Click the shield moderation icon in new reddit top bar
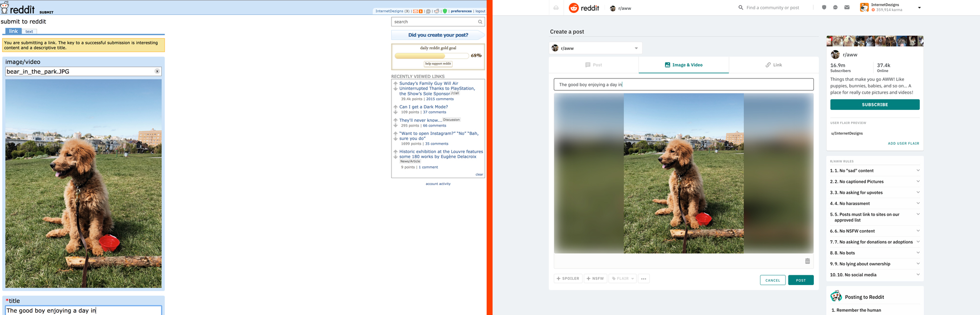This screenshot has width=980, height=315. point(824,7)
